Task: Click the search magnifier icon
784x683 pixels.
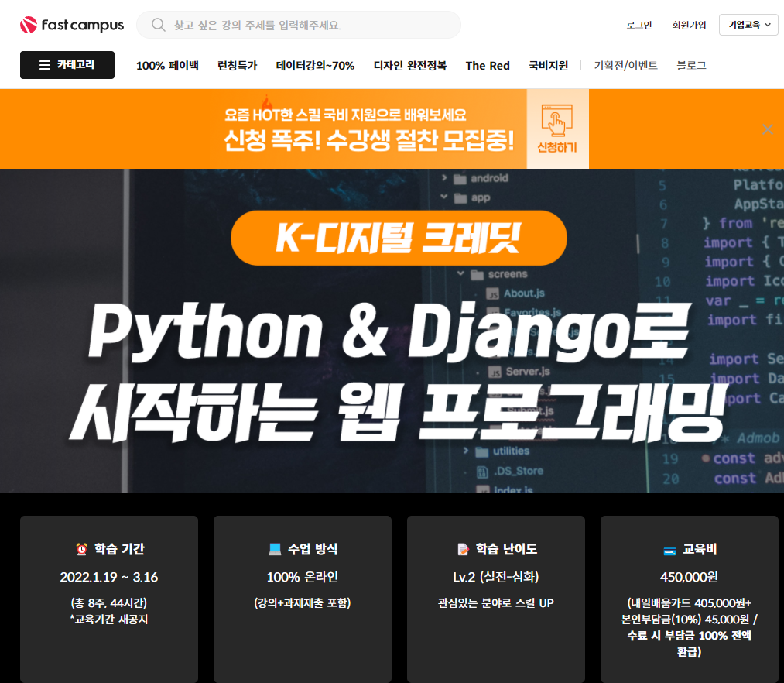Action: [x=158, y=25]
